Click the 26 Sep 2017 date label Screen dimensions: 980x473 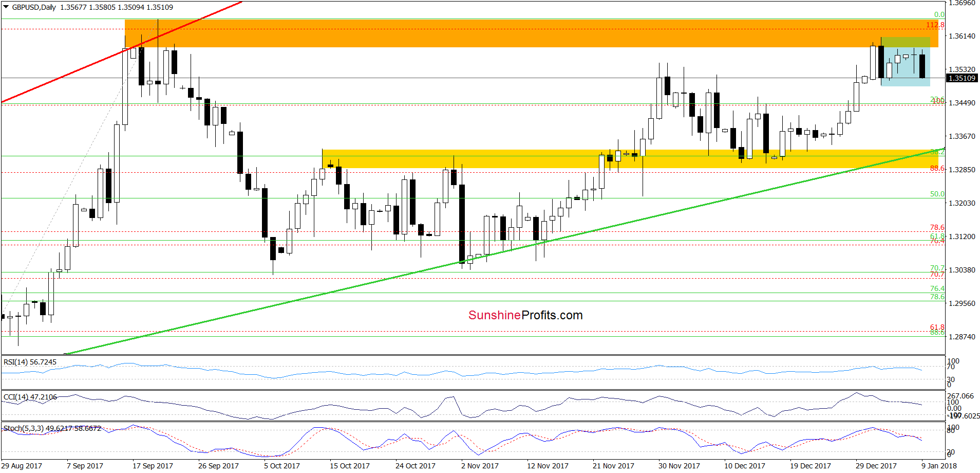(218, 466)
